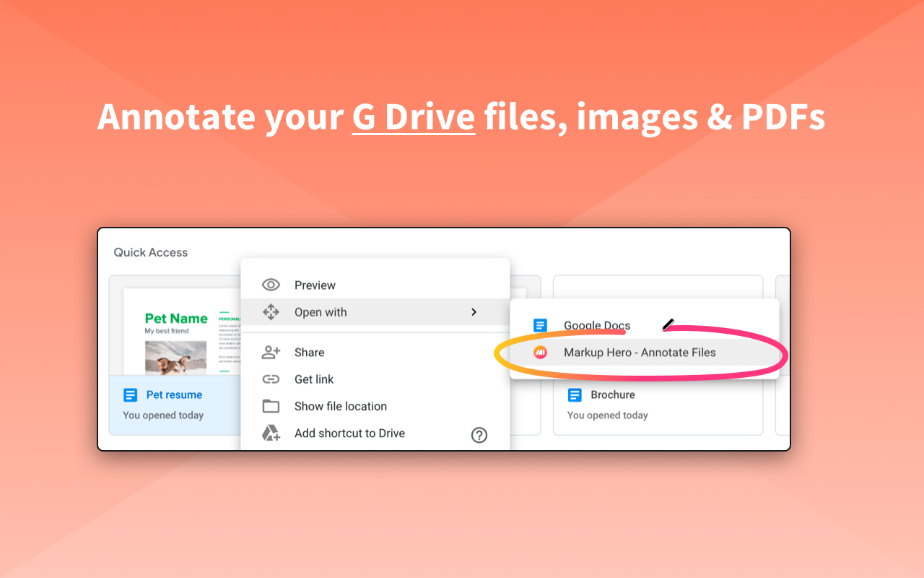
Task: Click the Markup Hero app icon
Action: (x=540, y=353)
